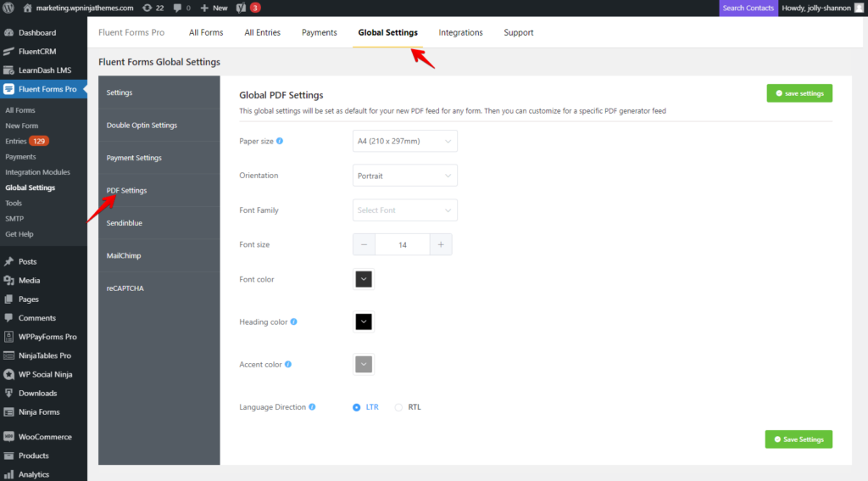The height and width of the screenshot is (481, 868).
Task: Click the Fluent Forms Pro header title
Action: (131, 33)
